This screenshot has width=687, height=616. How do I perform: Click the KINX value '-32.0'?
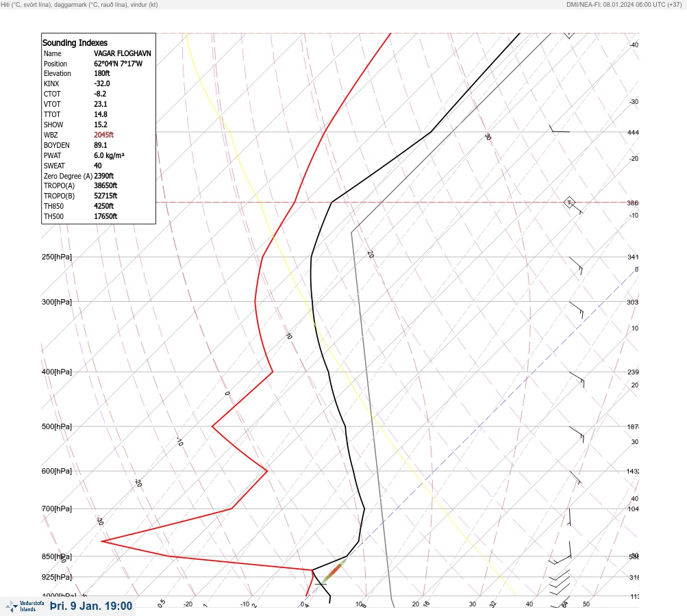click(x=102, y=84)
